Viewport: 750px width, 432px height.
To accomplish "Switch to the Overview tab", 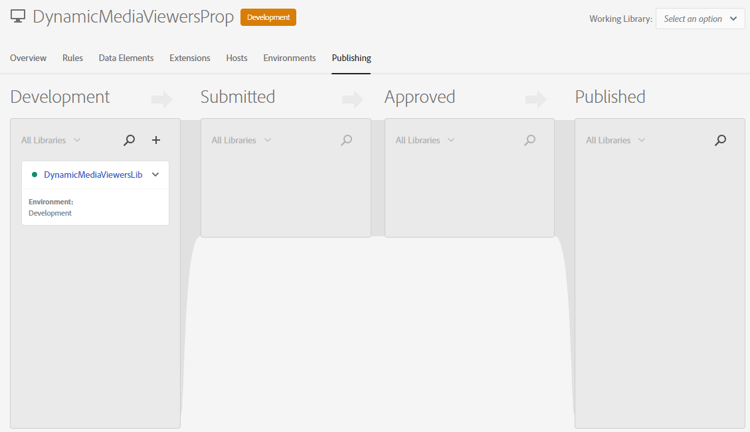I will (x=28, y=58).
